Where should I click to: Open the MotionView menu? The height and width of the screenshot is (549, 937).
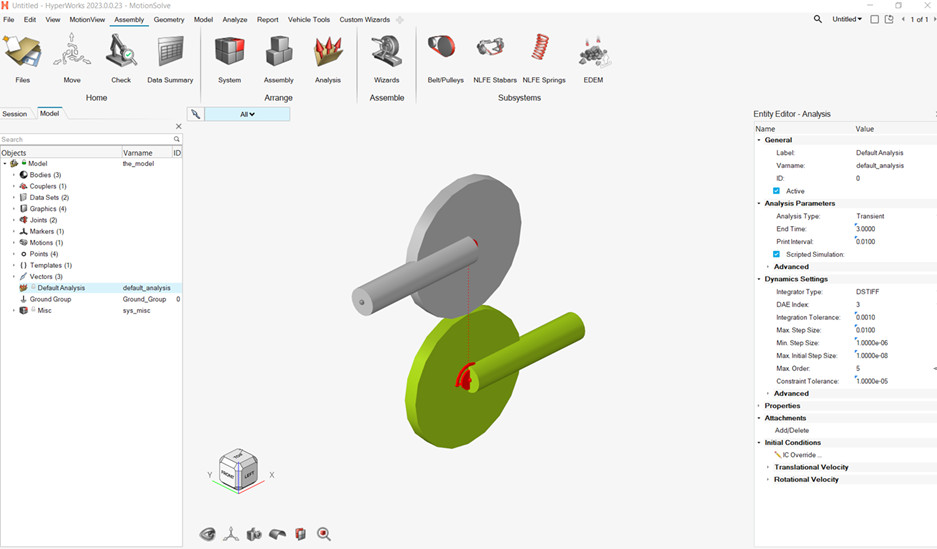87,19
